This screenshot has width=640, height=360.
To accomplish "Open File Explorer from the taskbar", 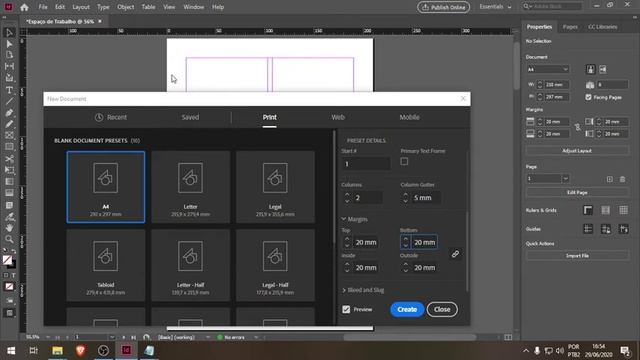I will 57,350.
